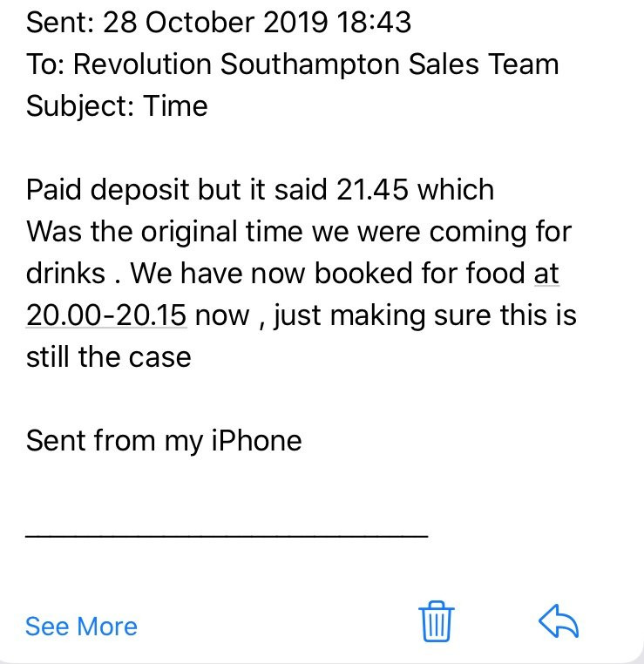Tap the Revolution Southampton Sales Team recipient
644x664 pixels.
click(x=315, y=64)
